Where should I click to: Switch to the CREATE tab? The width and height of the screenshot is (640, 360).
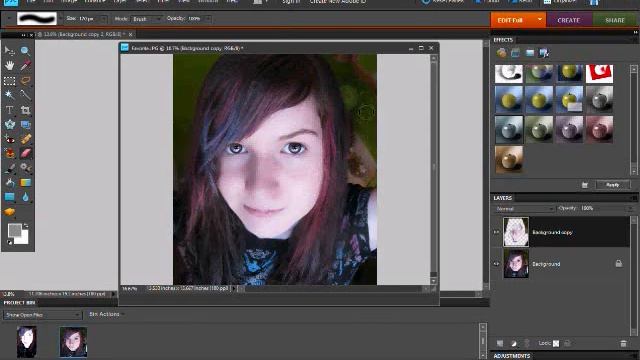[569, 20]
